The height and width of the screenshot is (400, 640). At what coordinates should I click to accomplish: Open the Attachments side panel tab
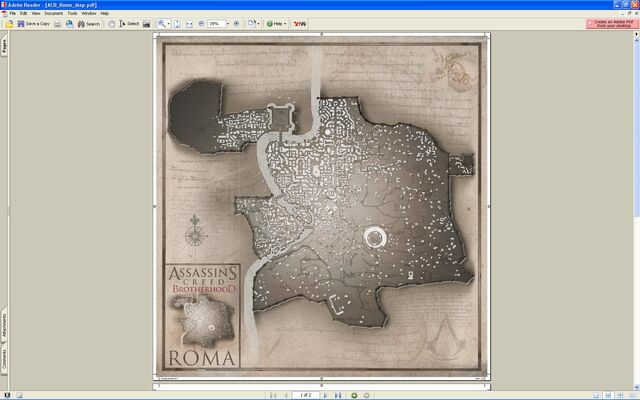coord(4,325)
